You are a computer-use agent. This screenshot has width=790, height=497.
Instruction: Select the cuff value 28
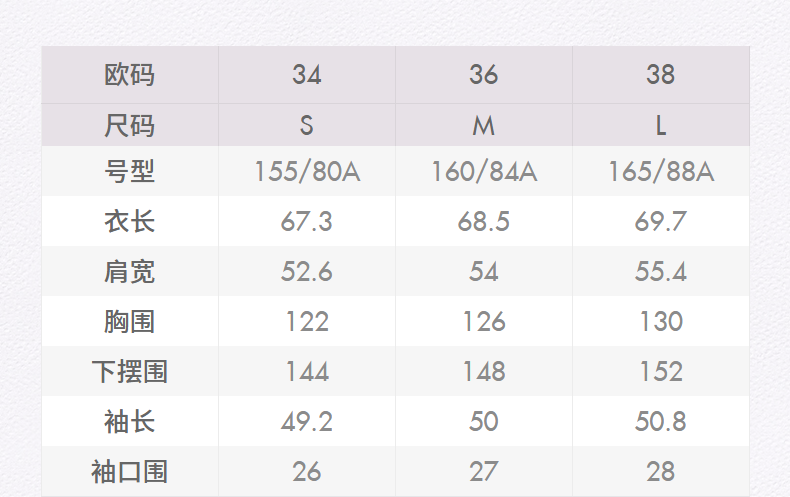click(x=661, y=471)
